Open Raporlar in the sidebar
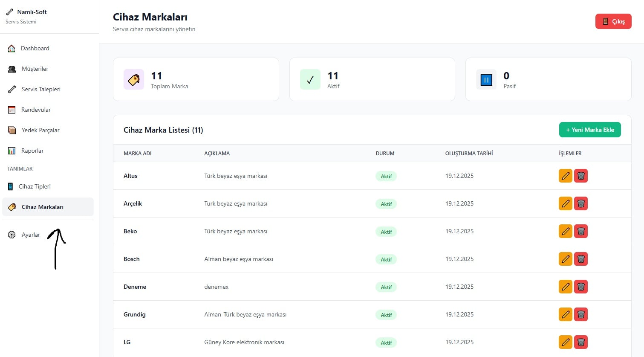 pyautogui.click(x=48, y=151)
